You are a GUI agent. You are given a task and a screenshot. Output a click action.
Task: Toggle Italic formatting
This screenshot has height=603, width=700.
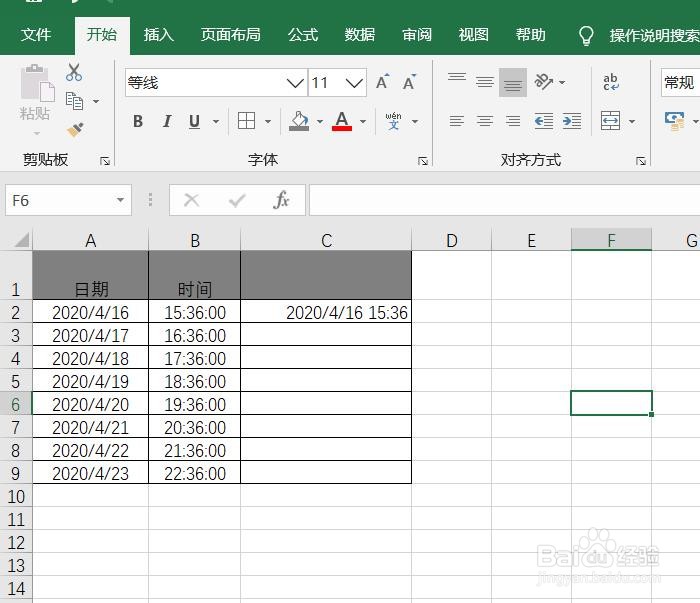point(167,121)
